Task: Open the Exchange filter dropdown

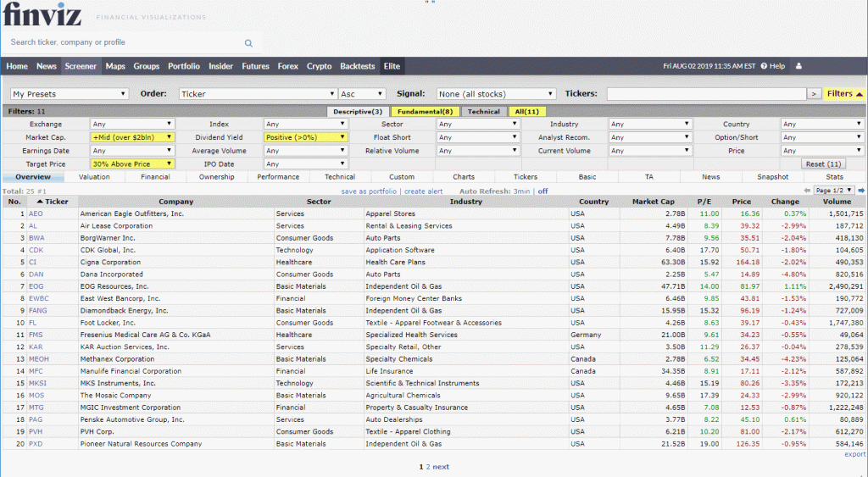Action: tap(132, 124)
